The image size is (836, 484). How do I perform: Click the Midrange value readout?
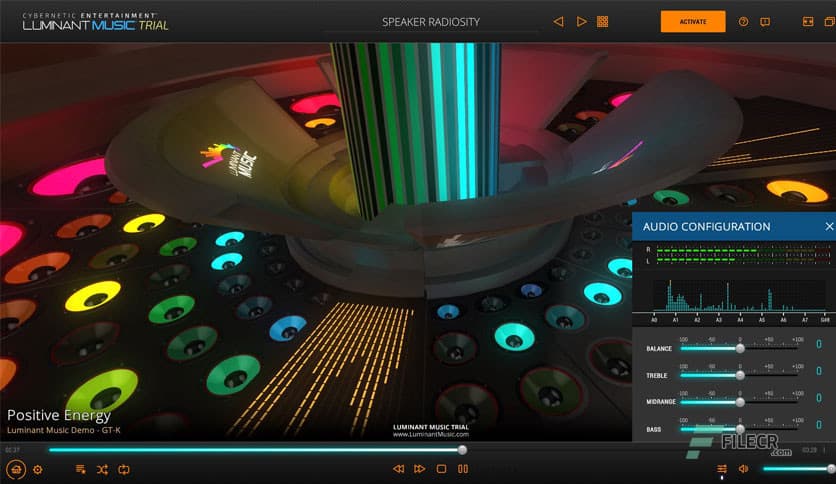pos(819,398)
